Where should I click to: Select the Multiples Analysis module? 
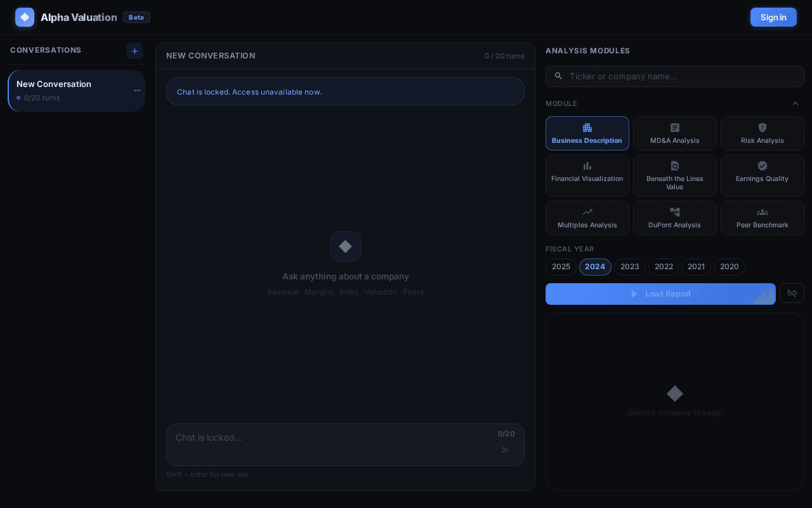587,218
